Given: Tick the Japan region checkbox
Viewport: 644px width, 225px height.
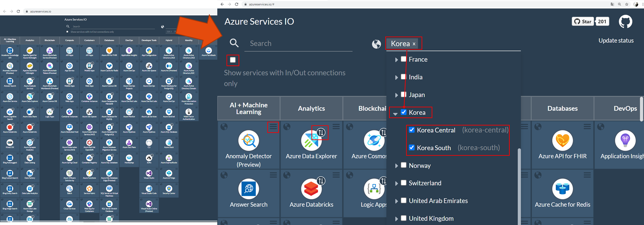Looking at the screenshot, I should pos(404,94).
